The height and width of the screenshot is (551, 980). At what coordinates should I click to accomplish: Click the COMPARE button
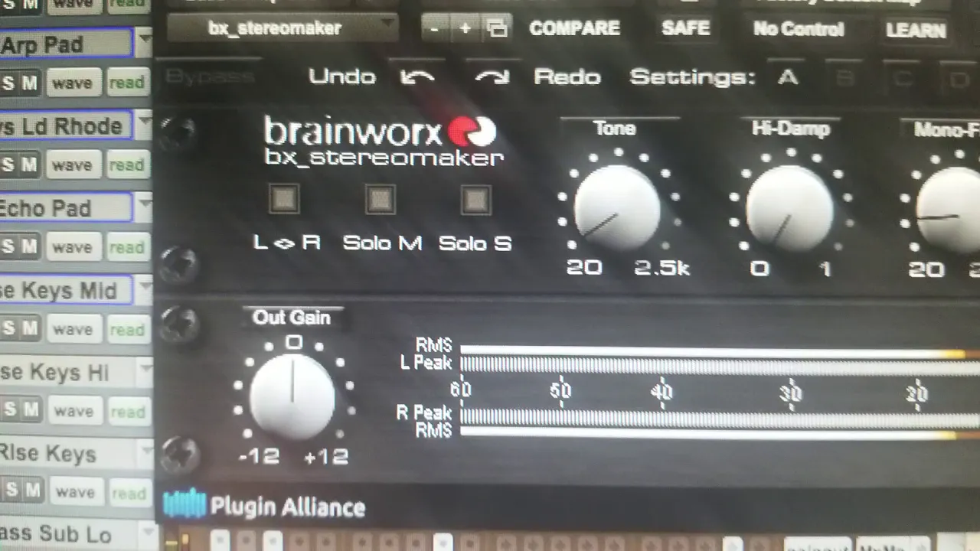[x=574, y=28]
